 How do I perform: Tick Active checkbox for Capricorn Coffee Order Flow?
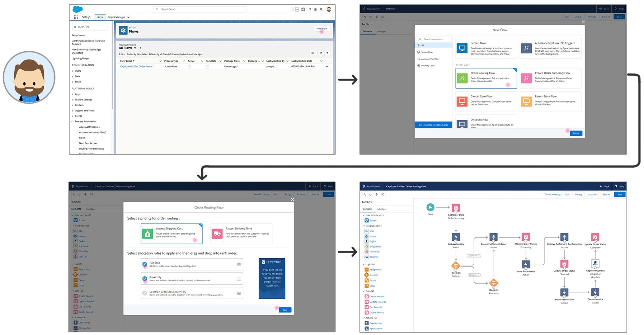pyautogui.click(x=189, y=67)
